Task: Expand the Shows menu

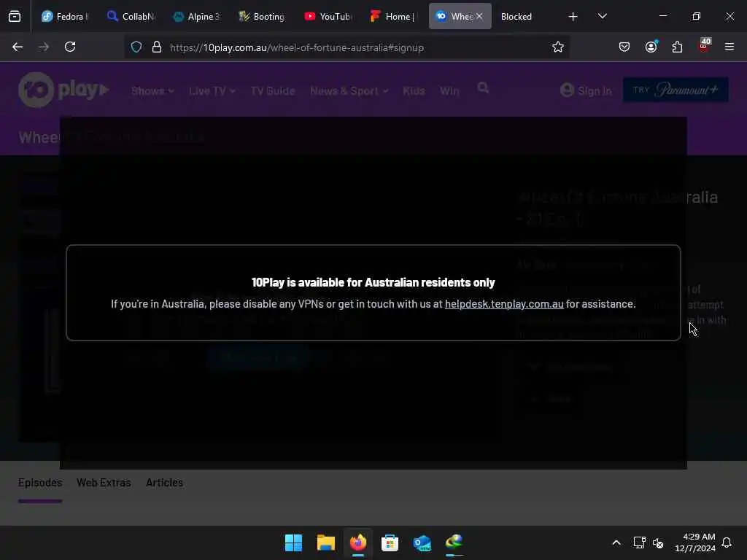Action: (152, 91)
